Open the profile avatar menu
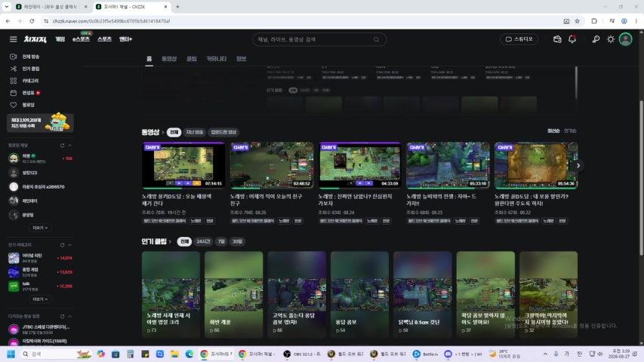The height and width of the screenshot is (362, 644). pyautogui.click(x=626, y=39)
